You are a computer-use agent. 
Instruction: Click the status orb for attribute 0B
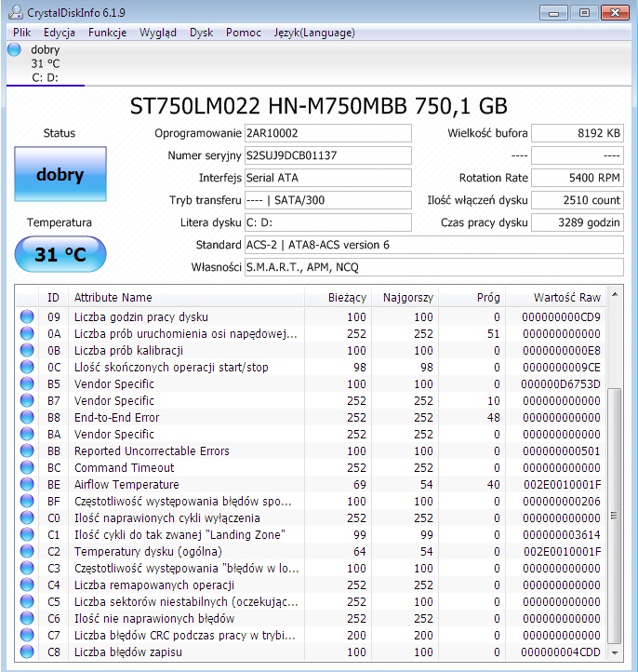click(27, 350)
